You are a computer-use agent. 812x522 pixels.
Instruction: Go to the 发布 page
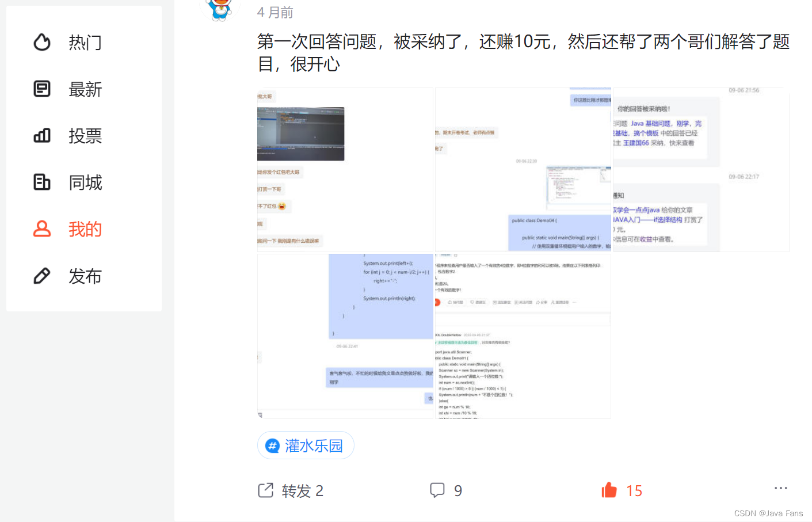(x=85, y=276)
